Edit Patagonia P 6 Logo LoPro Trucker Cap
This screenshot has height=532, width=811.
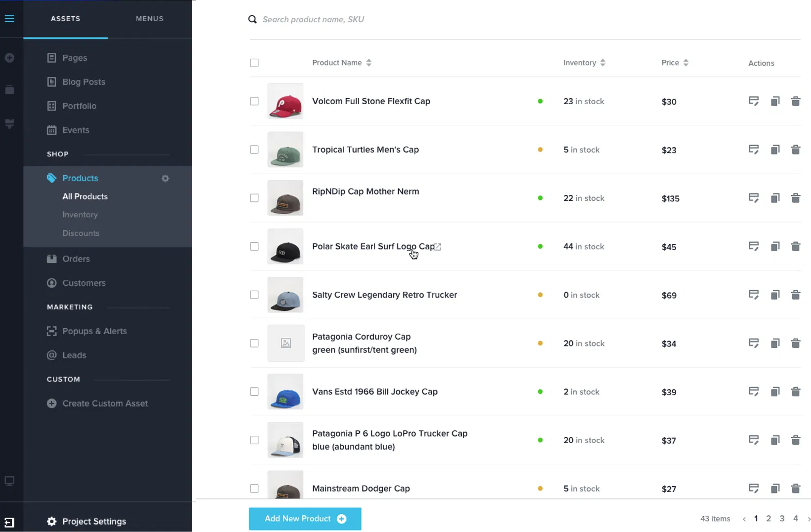click(754, 440)
